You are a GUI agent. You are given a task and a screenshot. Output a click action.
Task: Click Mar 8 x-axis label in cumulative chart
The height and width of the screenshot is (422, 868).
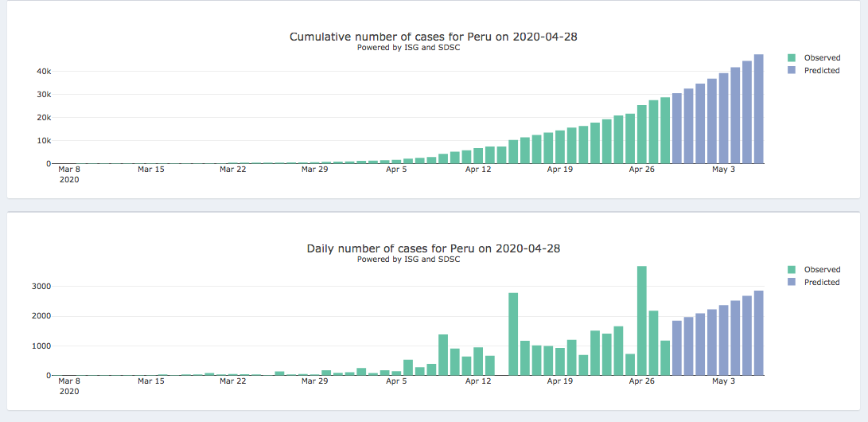(69, 170)
